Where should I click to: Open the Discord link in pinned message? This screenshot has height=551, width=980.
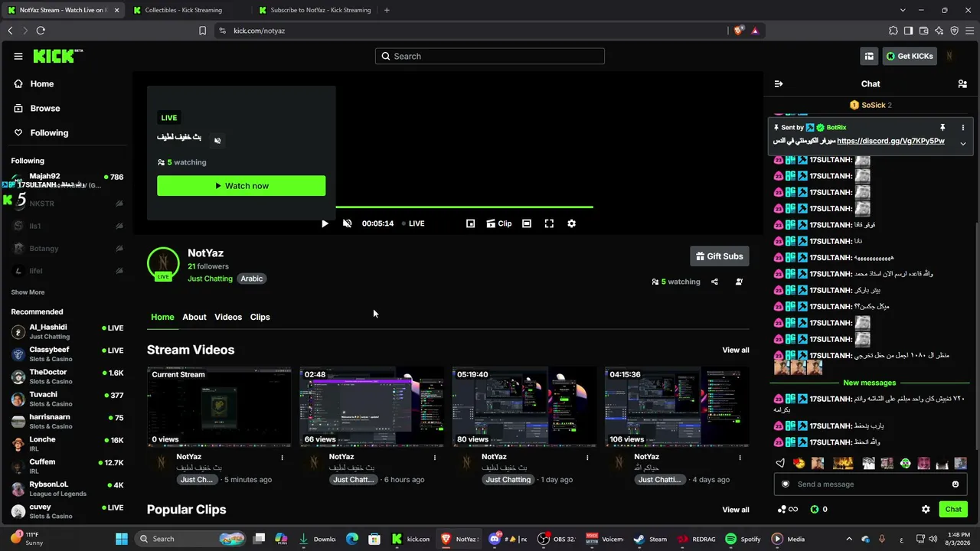click(890, 142)
